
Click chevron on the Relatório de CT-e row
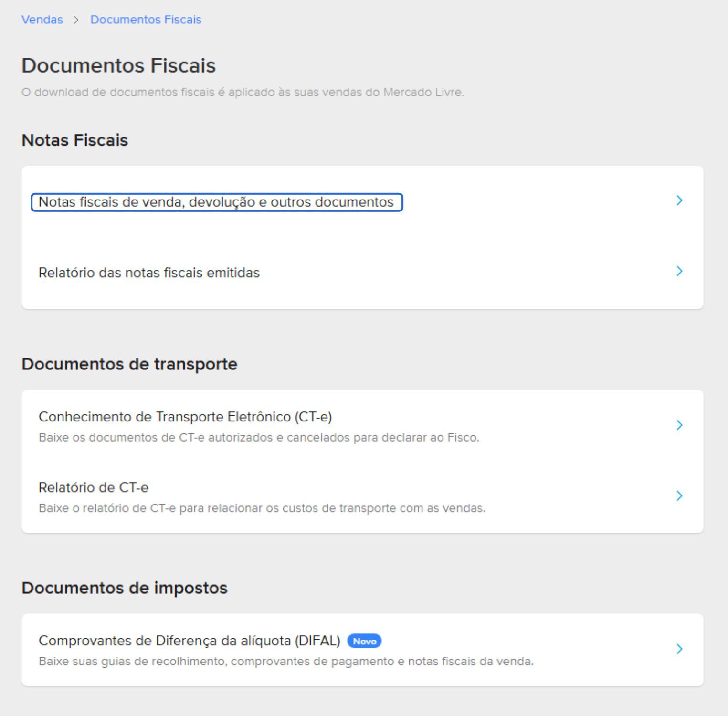coord(680,496)
